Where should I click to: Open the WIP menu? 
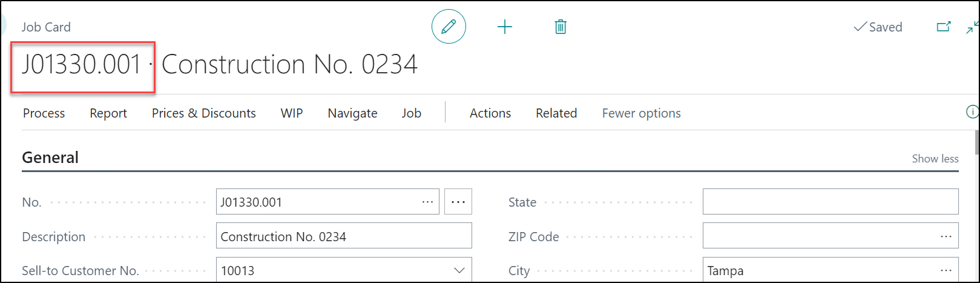pyautogui.click(x=292, y=113)
